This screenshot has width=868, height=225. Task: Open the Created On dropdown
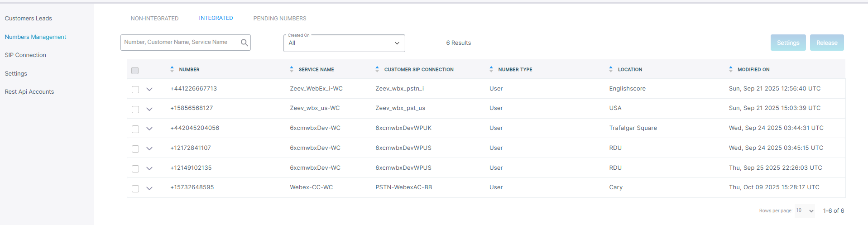(344, 43)
